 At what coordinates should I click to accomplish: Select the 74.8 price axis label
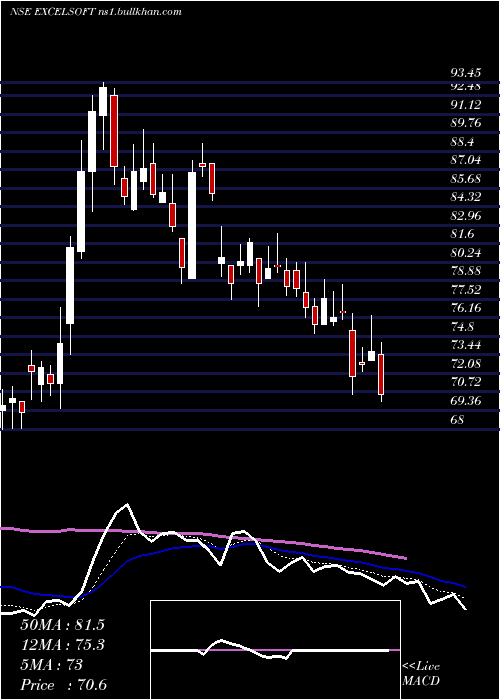pyautogui.click(x=462, y=327)
